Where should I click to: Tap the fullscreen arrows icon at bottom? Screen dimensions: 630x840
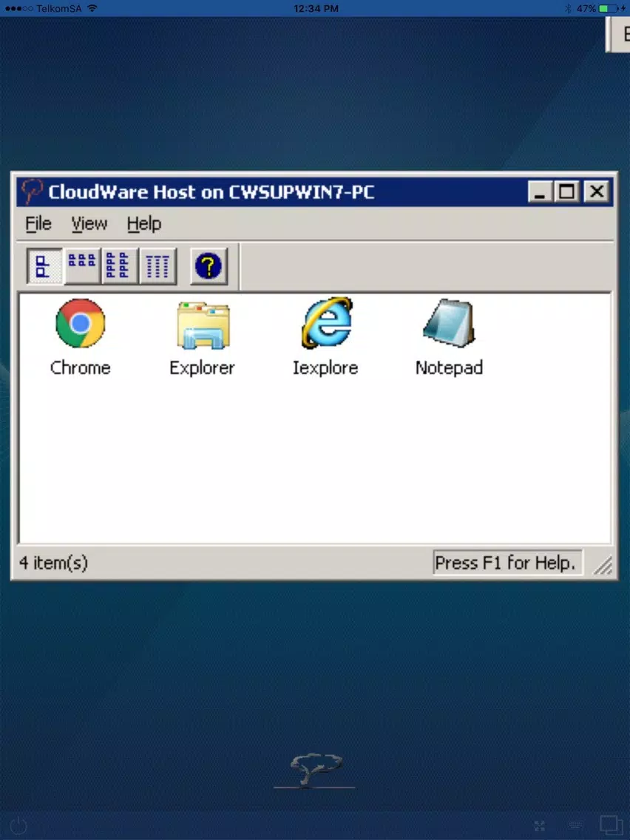pos(540,826)
